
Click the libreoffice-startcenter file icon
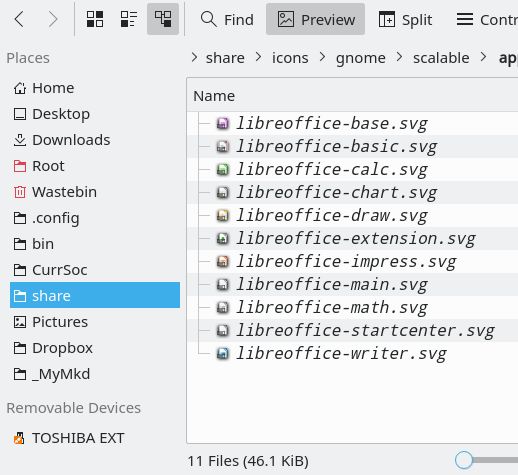(x=223, y=331)
